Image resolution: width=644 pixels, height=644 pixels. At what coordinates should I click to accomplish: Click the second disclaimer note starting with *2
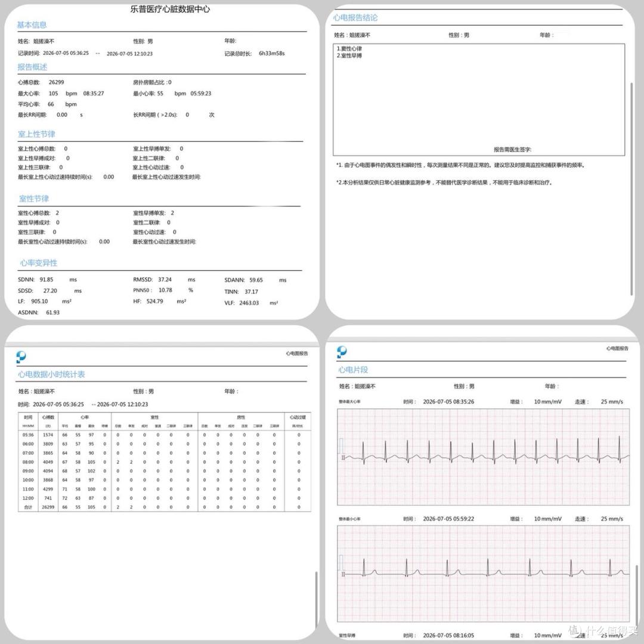444,182
